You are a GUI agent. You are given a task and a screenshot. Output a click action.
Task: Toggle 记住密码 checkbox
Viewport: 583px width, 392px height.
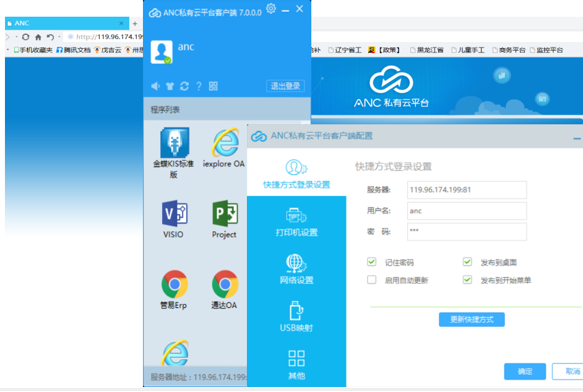[x=371, y=262]
